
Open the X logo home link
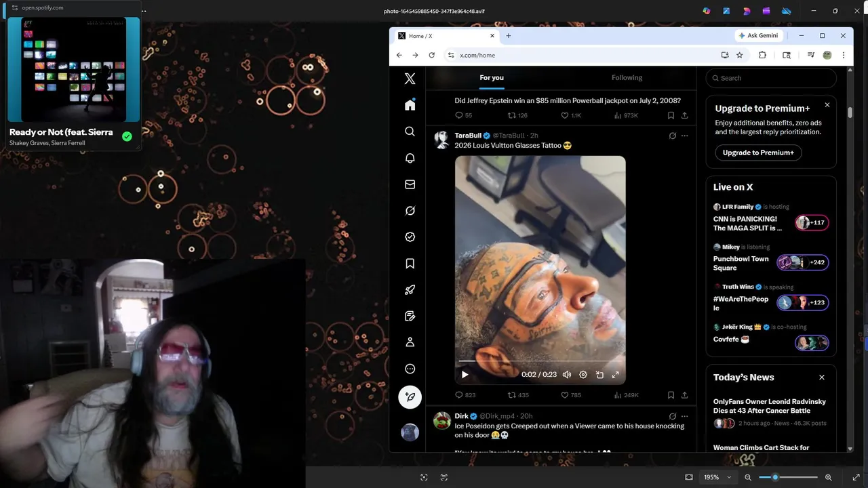[x=410, y=79]
